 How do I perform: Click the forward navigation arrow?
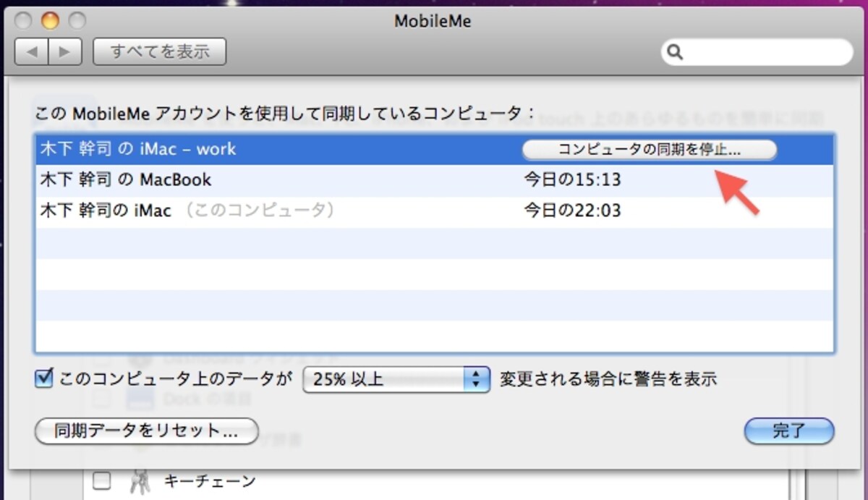click(65, 52)
